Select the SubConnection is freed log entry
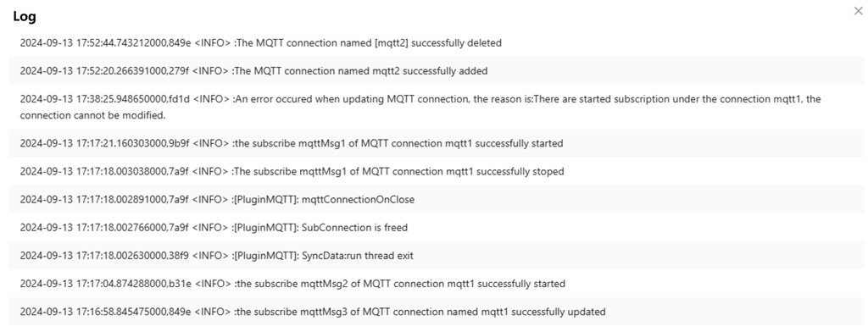 [437, 228]
